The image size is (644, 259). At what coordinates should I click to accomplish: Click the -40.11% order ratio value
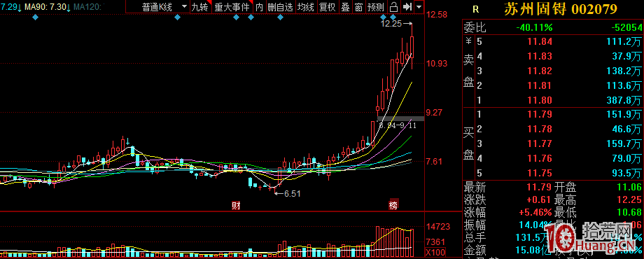pyautogui.click(x=534, y=27)
